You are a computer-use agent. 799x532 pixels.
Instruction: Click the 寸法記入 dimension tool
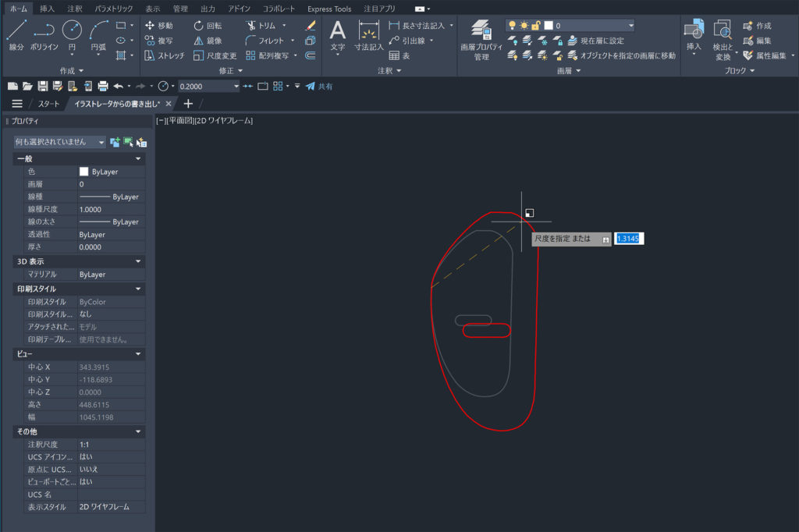[x=368, y=36]
